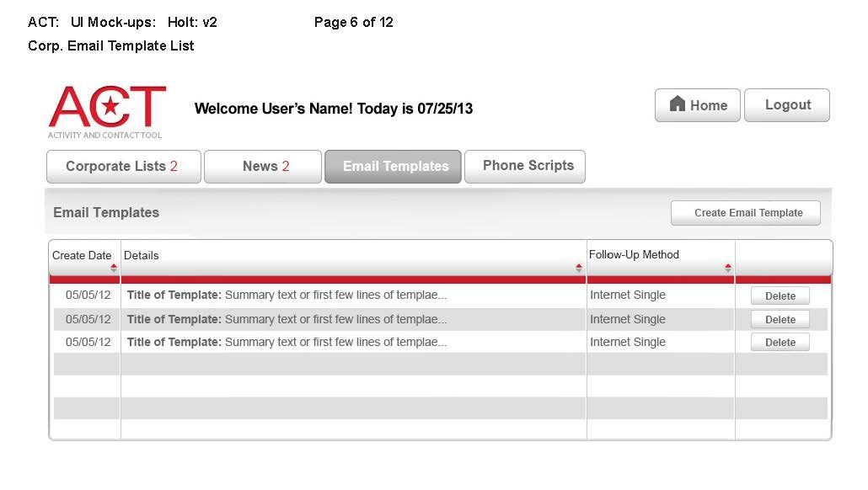
Task: Click Create Email Template button
Action: pos(746,213)
